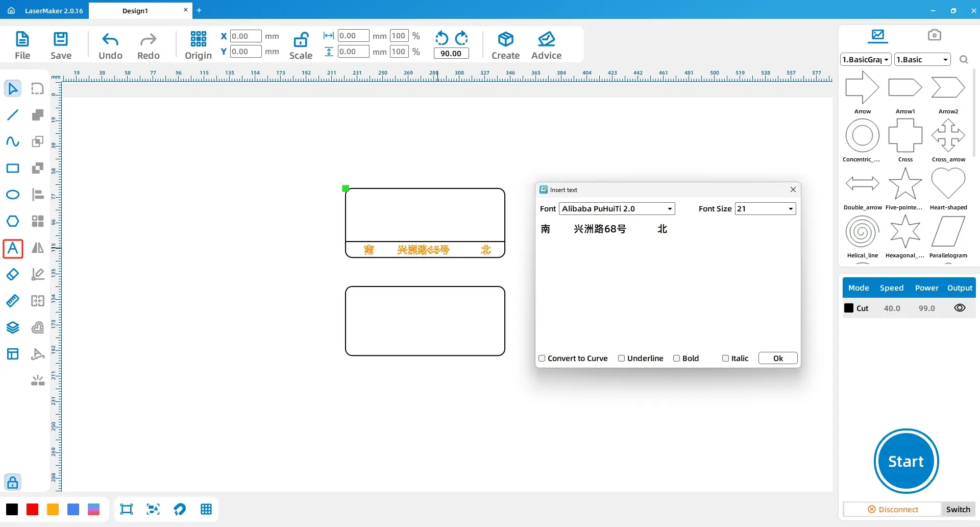Select the Ellipse tool
This screenshot has width=980, height=527.
tap(13, 195)
